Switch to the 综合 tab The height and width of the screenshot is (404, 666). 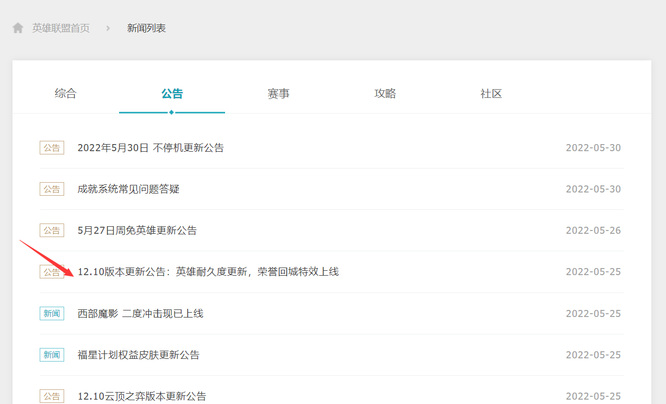65,93
